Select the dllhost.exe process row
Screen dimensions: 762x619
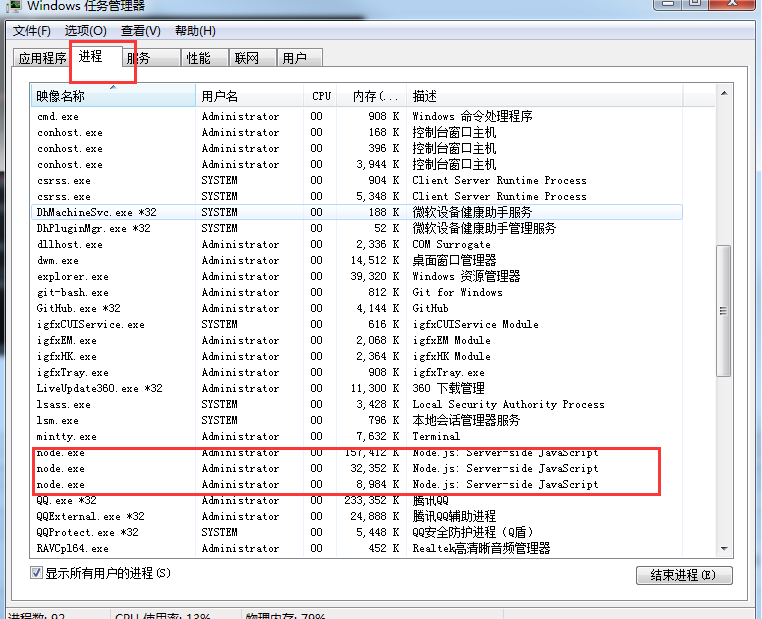[x=357, y=244]
